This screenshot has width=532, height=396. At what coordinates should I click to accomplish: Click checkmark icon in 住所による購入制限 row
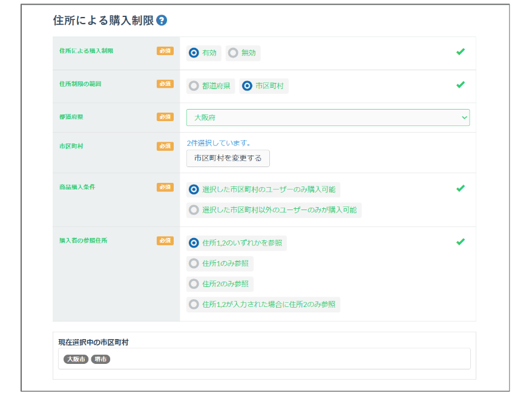(460, 52)
